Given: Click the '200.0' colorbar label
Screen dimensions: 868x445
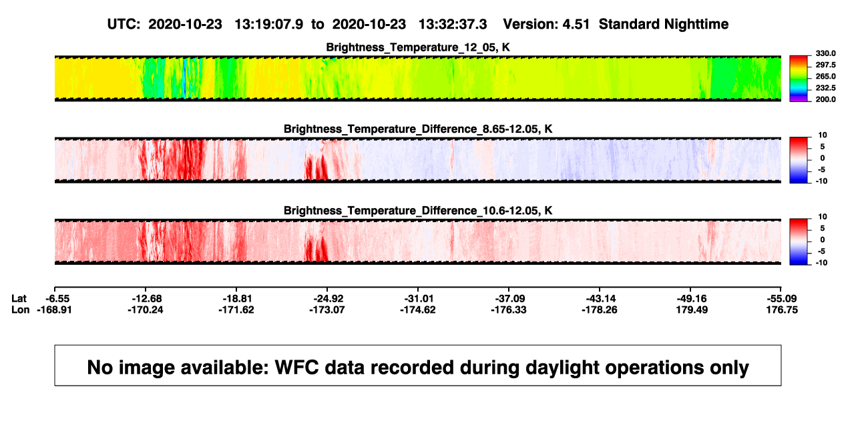Looking at the screenshot, I should 826,99.
